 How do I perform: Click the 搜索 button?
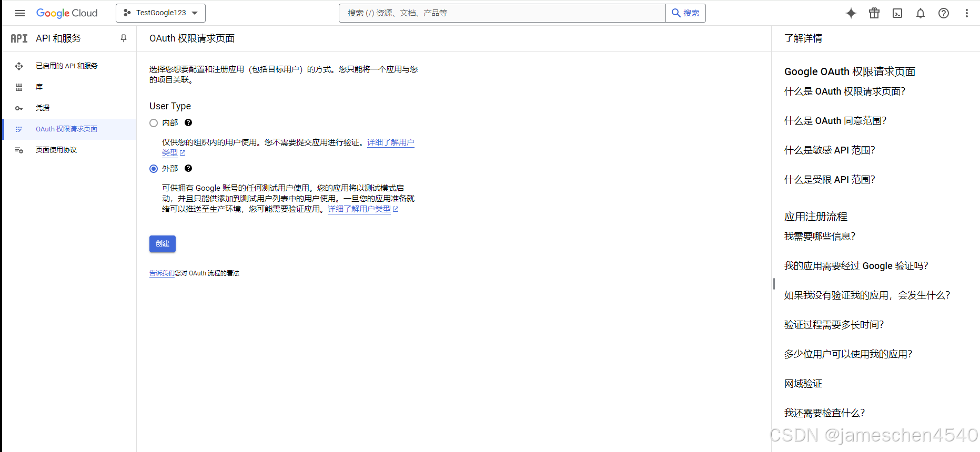tap(686, 13)
